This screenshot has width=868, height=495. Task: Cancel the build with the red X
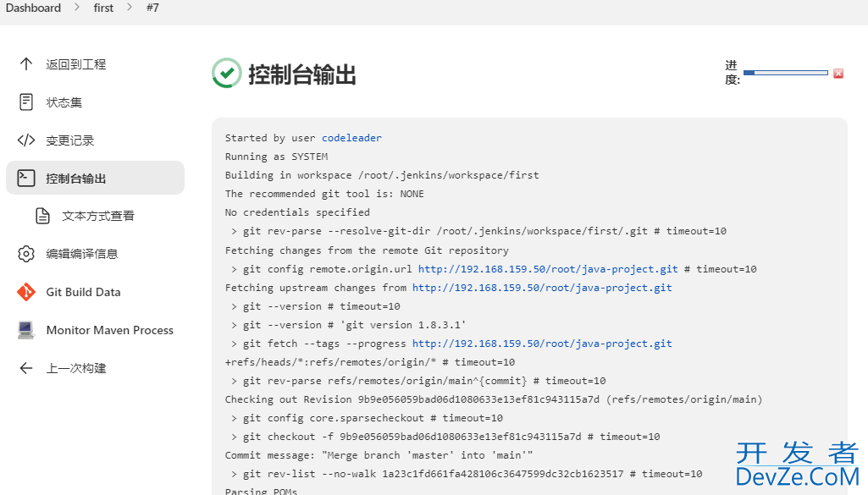coord(838,73)
